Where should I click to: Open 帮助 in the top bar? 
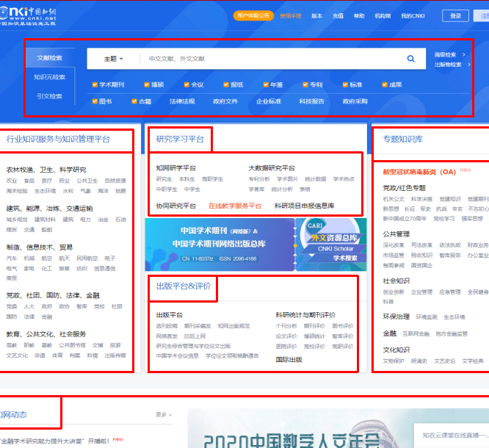tap(359, 16)
